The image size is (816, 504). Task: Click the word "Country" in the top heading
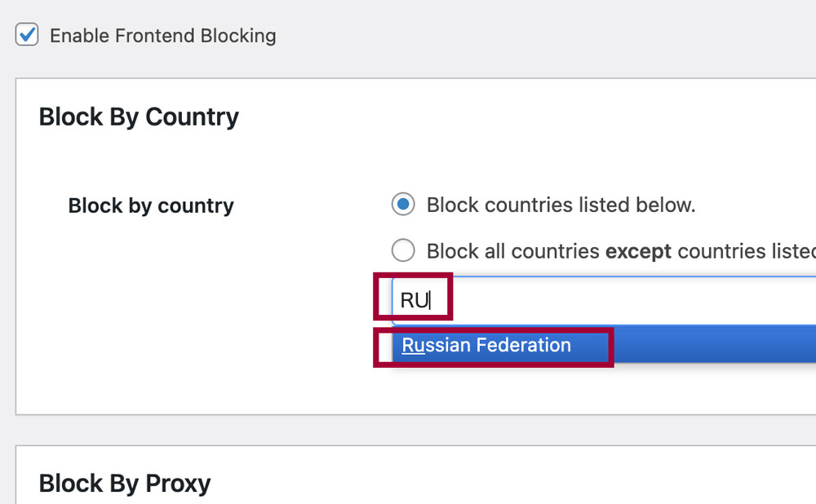tap(192, 117)
